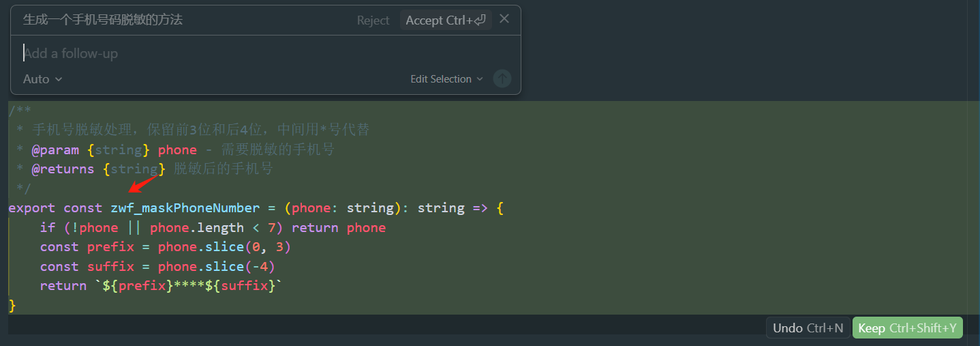
Task: Reject the generated code suggestion
Action: (x=373, y=20)
